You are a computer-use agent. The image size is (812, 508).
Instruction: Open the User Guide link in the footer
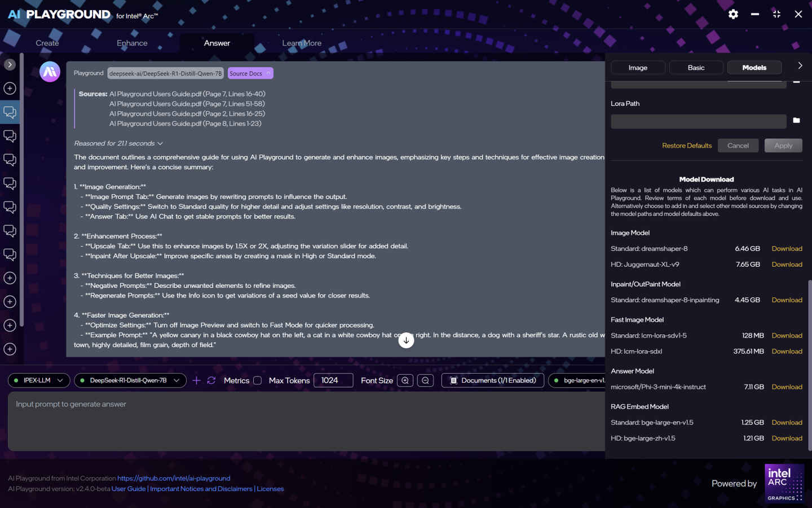(129, 488)
